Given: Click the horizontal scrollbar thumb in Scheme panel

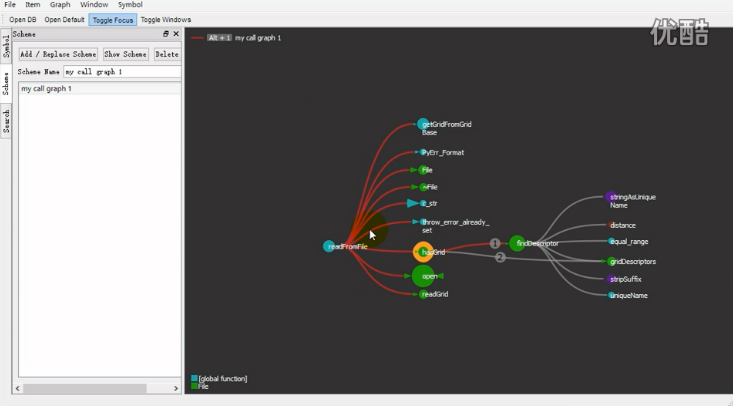Looking at the screenshot, I should pos(85,388).
